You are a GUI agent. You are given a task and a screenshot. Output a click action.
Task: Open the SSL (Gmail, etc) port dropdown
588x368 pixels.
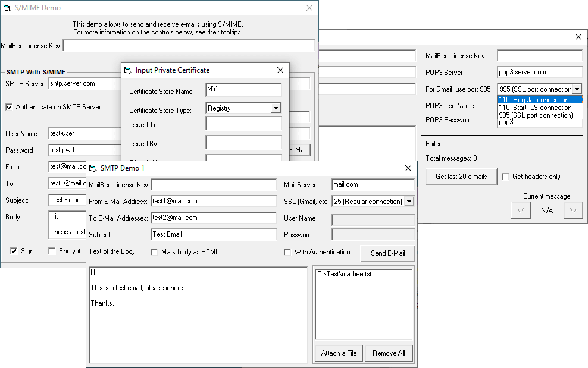point(409,202)
